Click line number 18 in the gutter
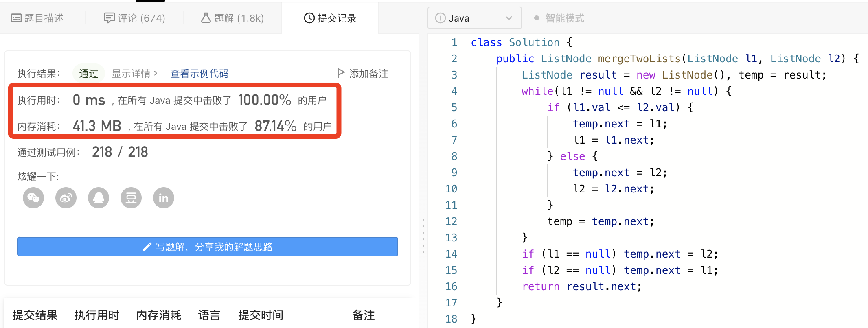 click(x=451, y=319)
